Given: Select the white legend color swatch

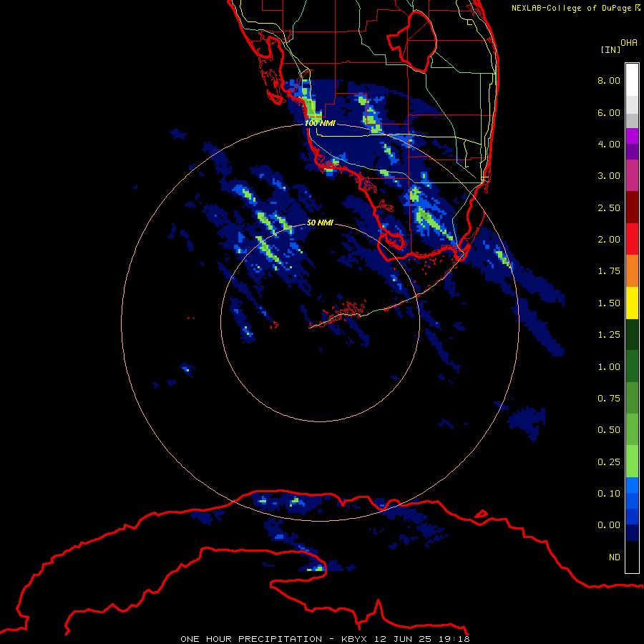Looking at the screenshot, I should tap(632, 80).
